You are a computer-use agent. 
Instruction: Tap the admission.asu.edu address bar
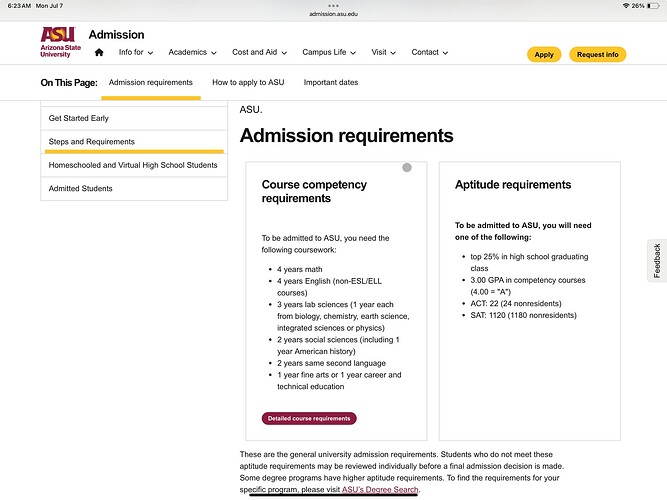334,14
